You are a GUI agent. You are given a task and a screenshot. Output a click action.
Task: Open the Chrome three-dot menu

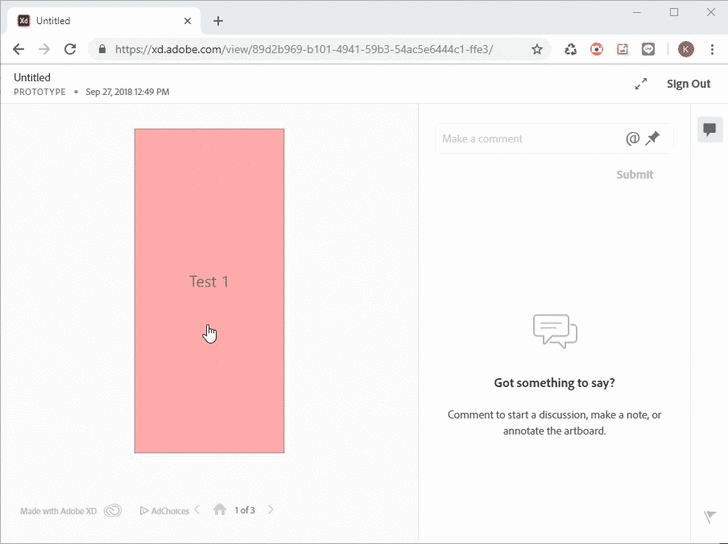(712, 49)
